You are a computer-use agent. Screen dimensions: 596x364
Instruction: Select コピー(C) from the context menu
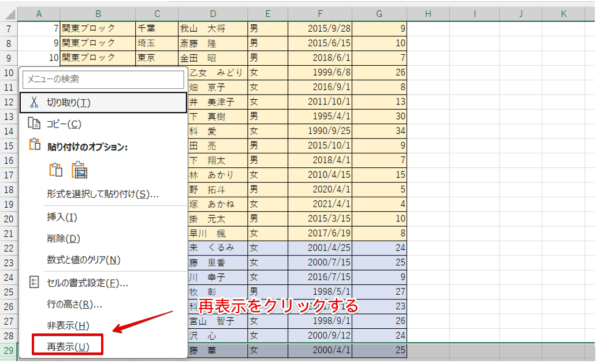tap(103, 124)
